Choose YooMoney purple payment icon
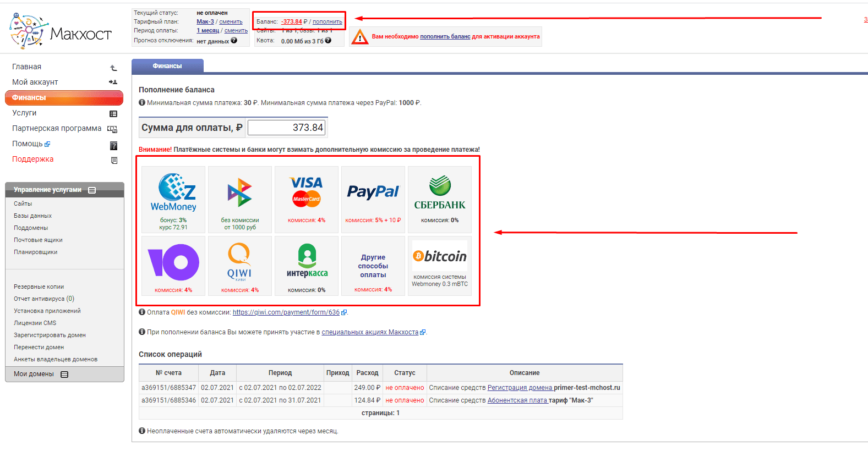Screen dimensions: 868x457 [x=173, y=262]
